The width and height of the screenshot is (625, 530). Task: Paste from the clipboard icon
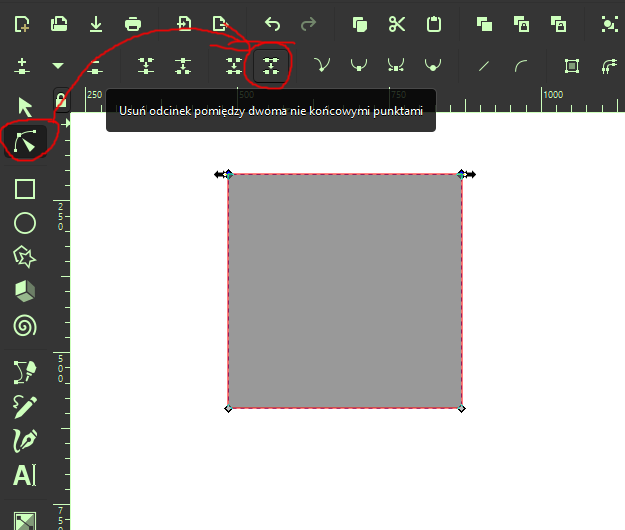[434, 24]
